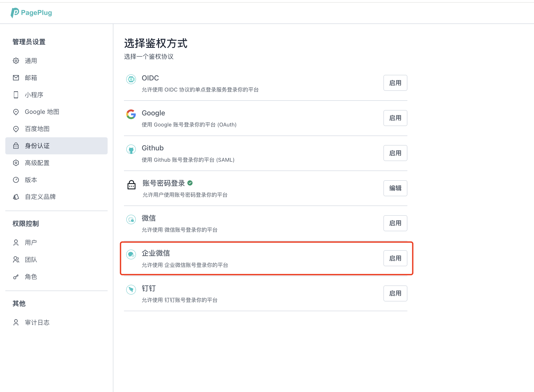Click description 使用 Google 账号登录你的平台 (OAuth)

point(189,125)
